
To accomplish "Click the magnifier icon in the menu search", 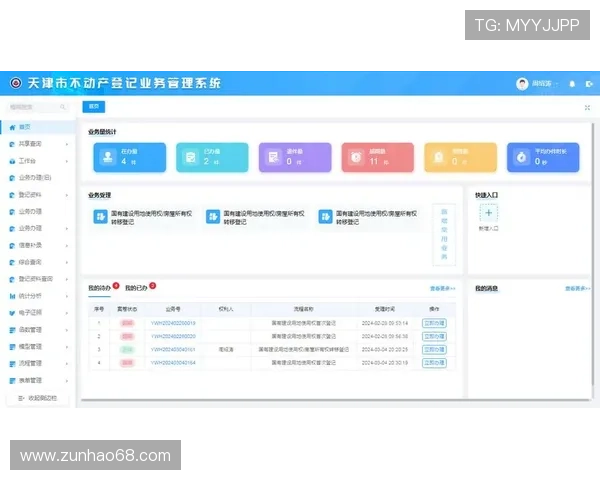I will pos(63,107).
